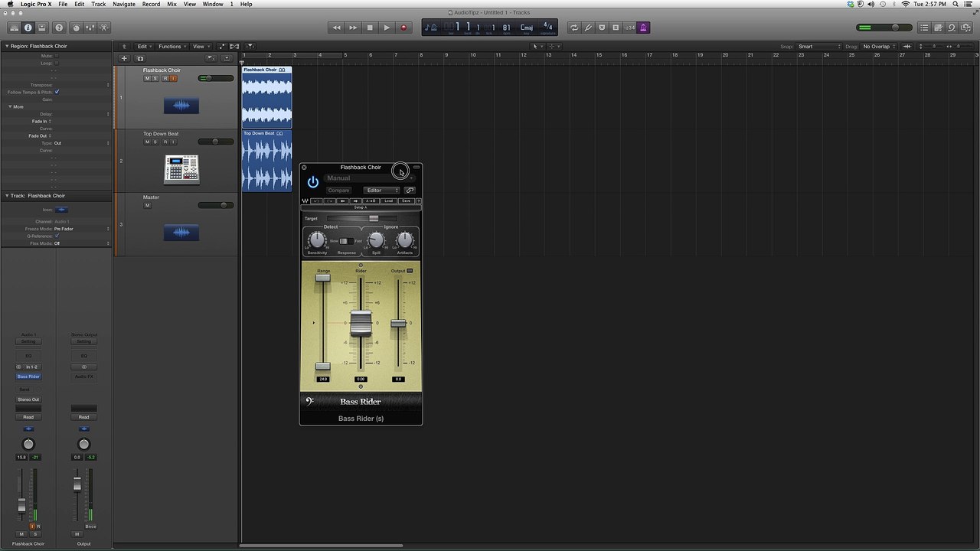The width and height of the screenshot is (980, 551).
Task: Mute the Top Down Beat track
Action: (x=147, y=142)
